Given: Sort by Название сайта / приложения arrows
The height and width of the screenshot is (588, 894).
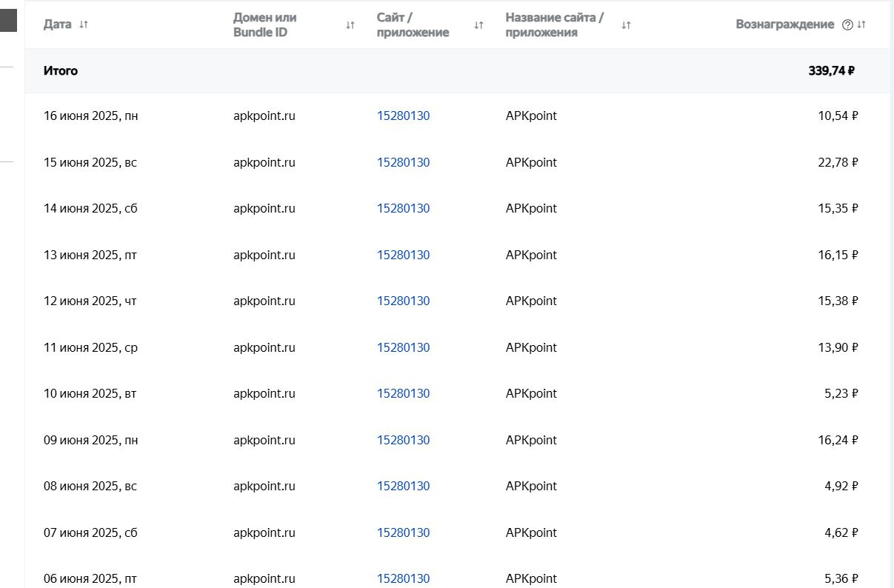Looking at the screenshot, I should click(626, 25).
